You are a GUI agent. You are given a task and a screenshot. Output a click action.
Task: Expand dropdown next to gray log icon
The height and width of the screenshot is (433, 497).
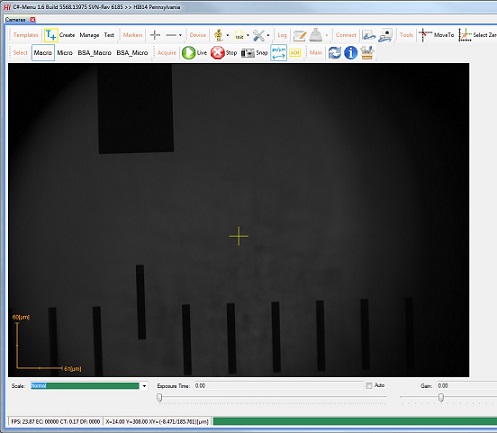coord(327,35)
